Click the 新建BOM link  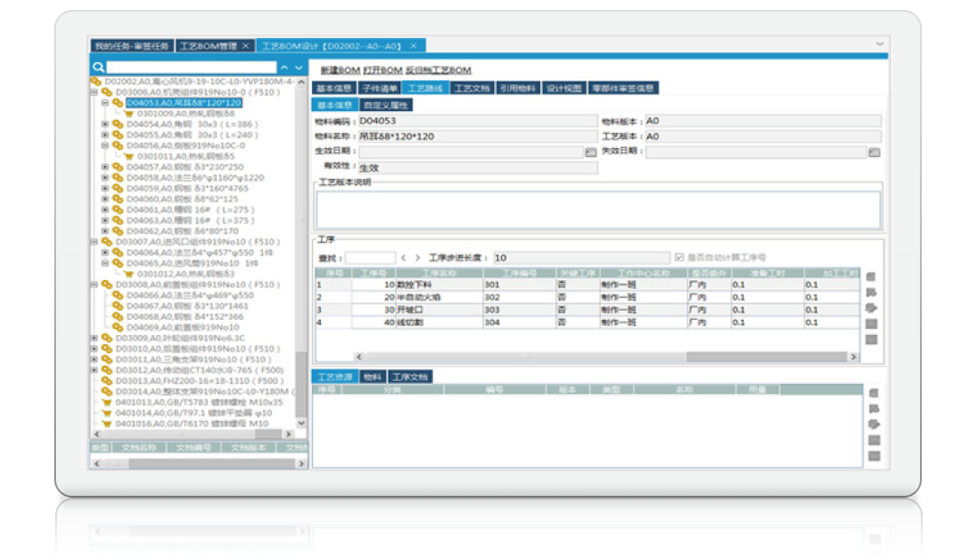click(x=340, y=70)
